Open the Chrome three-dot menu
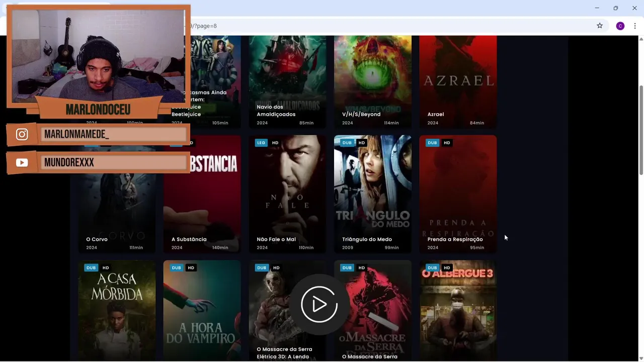The width and height of the screenshot is (644, 362). [635, 26]
